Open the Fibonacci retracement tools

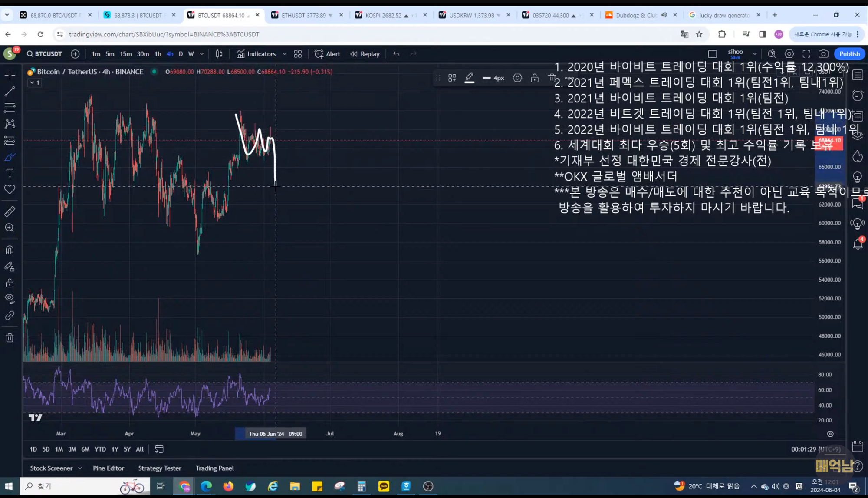coord(10,108)
